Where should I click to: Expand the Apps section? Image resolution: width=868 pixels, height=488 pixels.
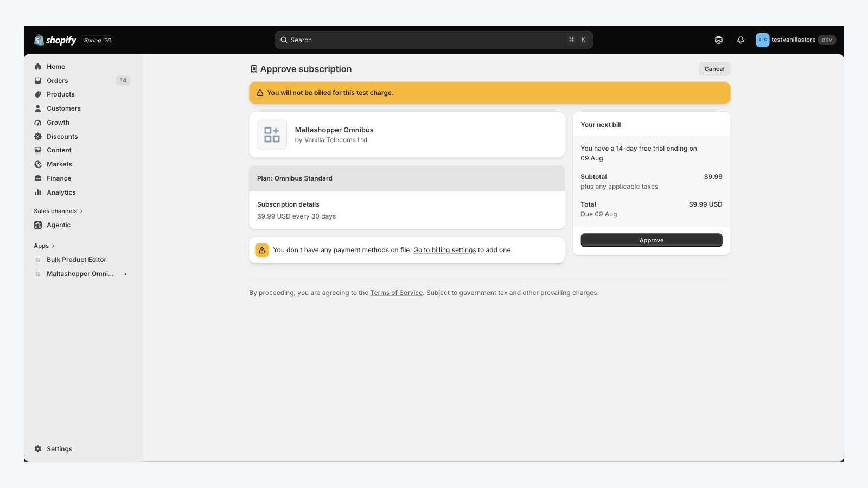(x=44, y=246)
